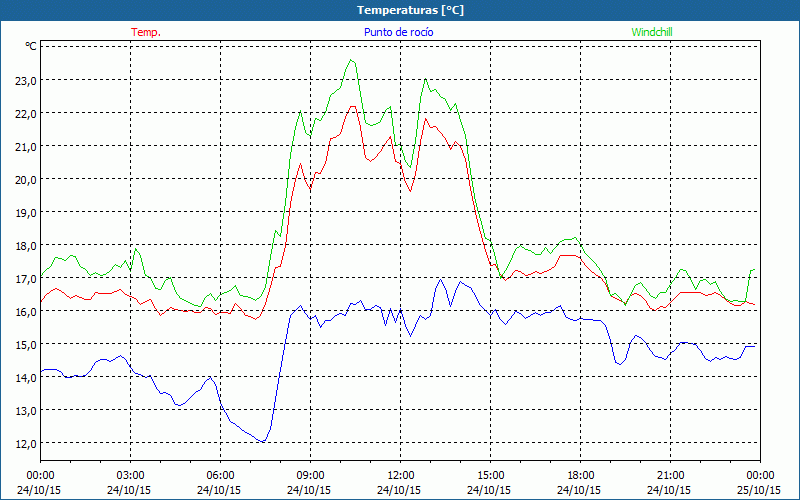
Task: Click the 19,0 y-axis value
Action: point(27,213)
